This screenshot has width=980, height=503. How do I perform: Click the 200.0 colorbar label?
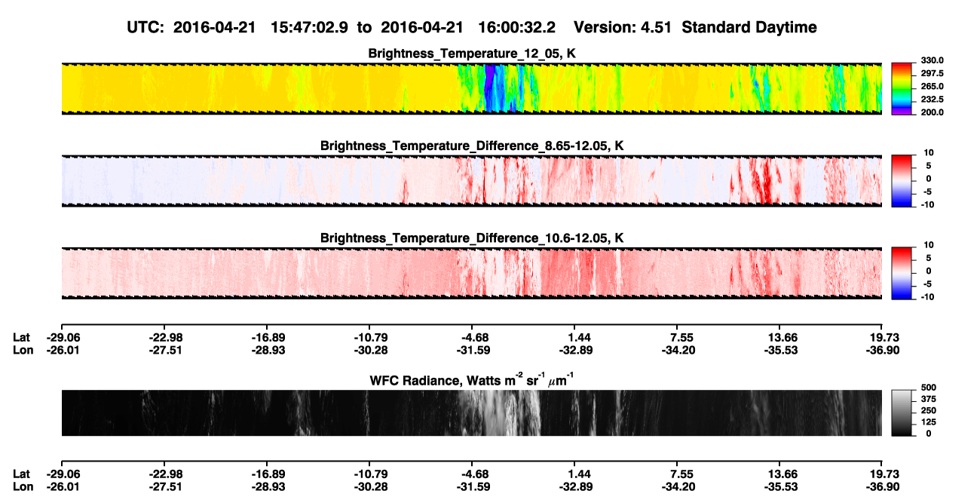pos(931,112)
